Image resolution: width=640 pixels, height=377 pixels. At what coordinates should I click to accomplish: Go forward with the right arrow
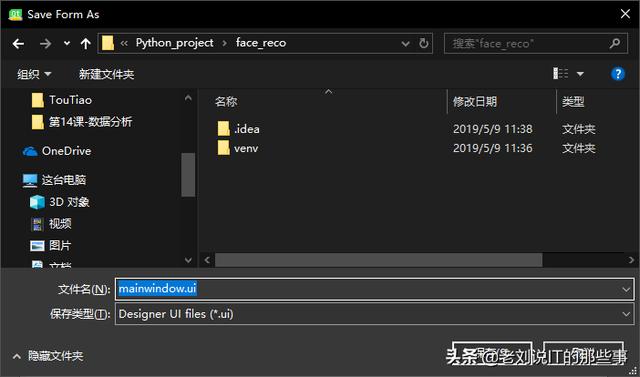(x=45, y=44)
